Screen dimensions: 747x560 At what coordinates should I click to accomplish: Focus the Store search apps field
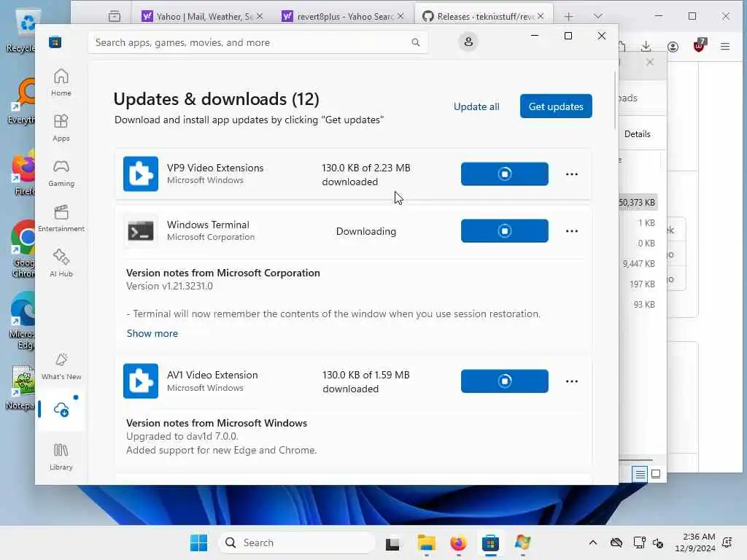pos(258,42)
